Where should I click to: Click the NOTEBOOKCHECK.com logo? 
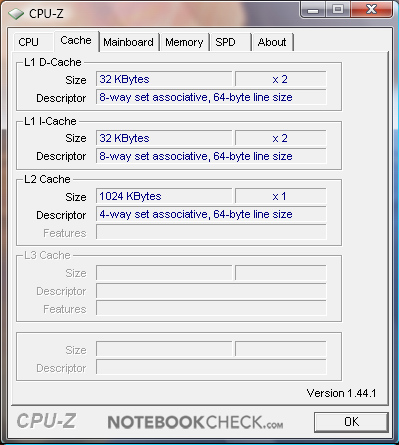(x=195, y=422)
